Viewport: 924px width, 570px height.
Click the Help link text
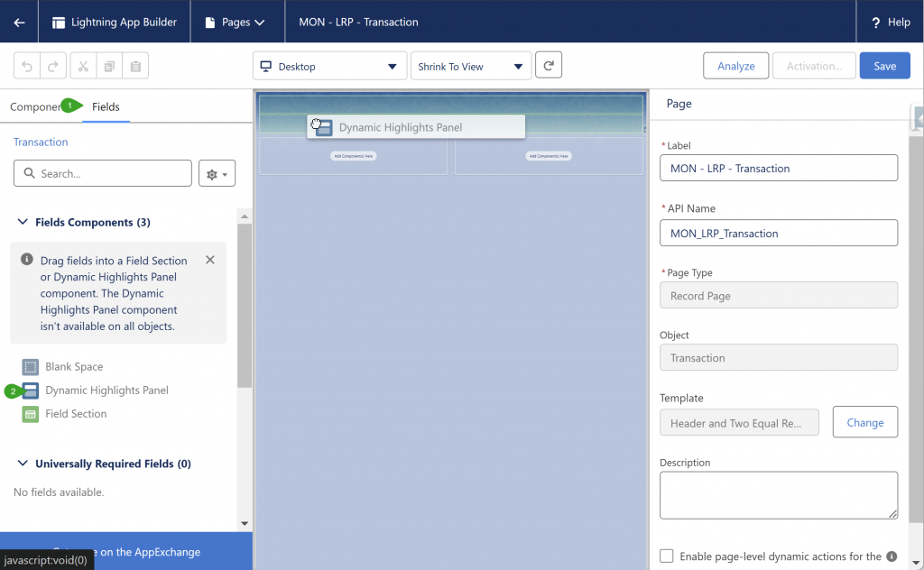point(899,23)
